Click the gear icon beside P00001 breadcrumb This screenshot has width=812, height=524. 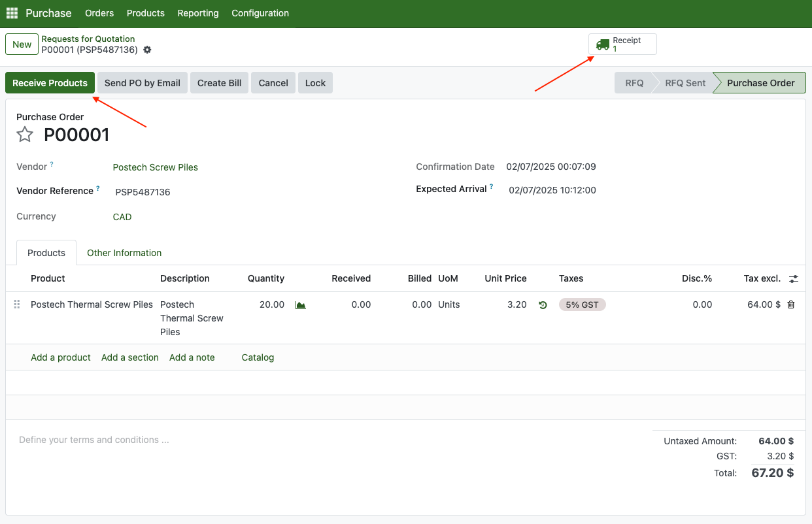[147, 50]
